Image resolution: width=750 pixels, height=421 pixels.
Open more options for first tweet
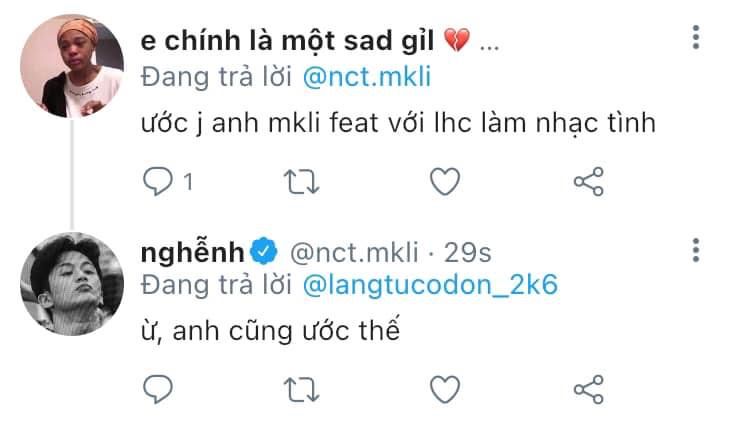point(696,39)
